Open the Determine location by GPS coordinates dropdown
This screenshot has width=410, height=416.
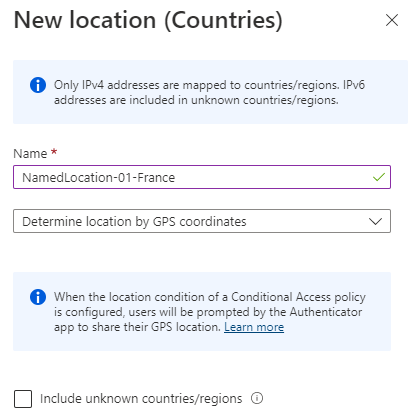tap(202, 221)
